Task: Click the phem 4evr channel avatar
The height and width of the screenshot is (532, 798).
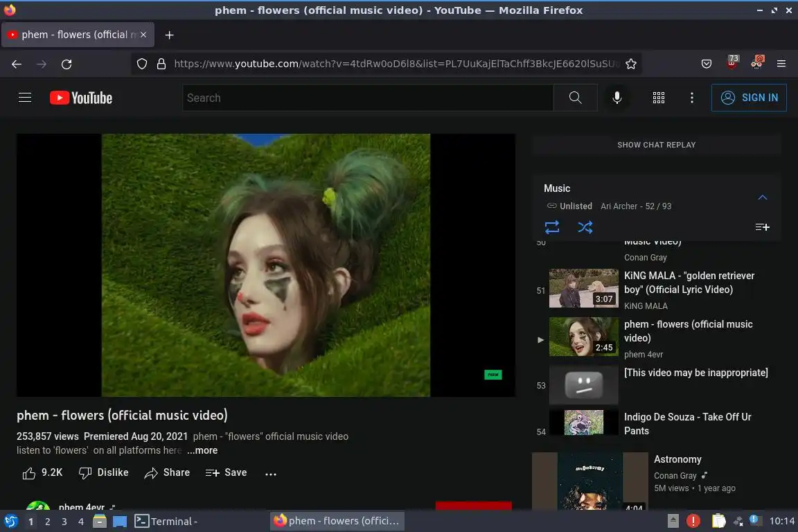Action: coord(37,506)
